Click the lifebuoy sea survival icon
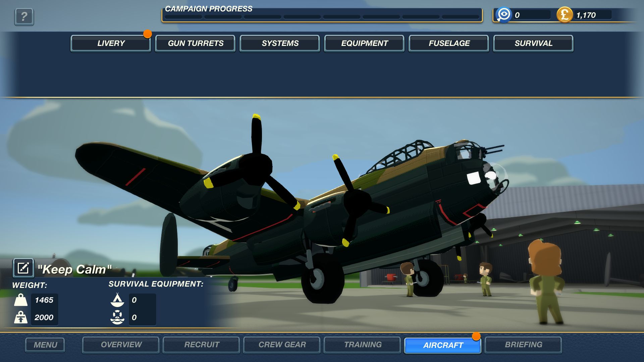This screenshot has height=362, width=644. 117,317
